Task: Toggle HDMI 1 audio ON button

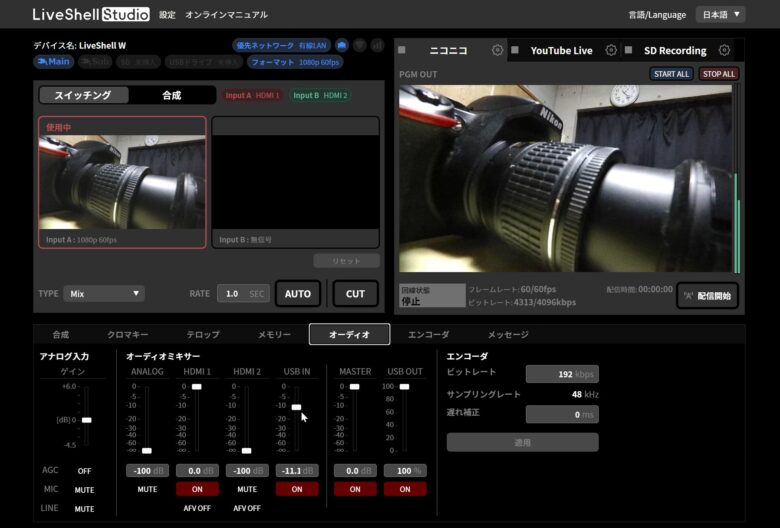Action: click(197, 489)
